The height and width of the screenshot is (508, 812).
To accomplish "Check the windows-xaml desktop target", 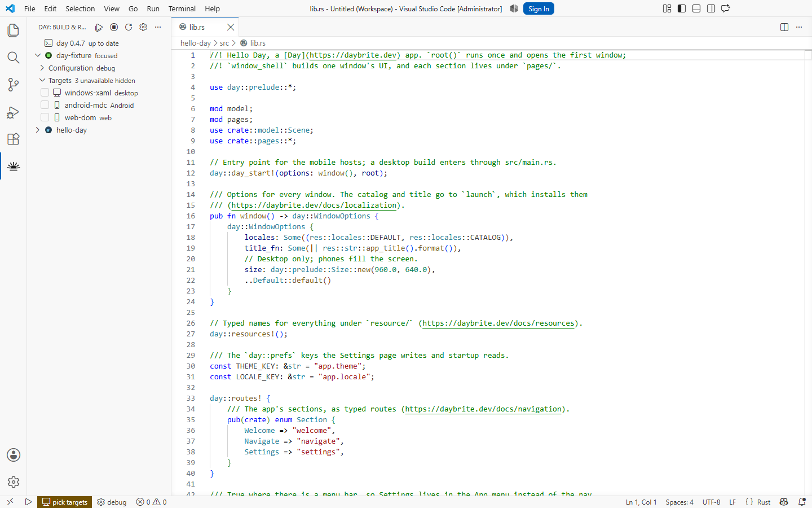I will (45, 93).
